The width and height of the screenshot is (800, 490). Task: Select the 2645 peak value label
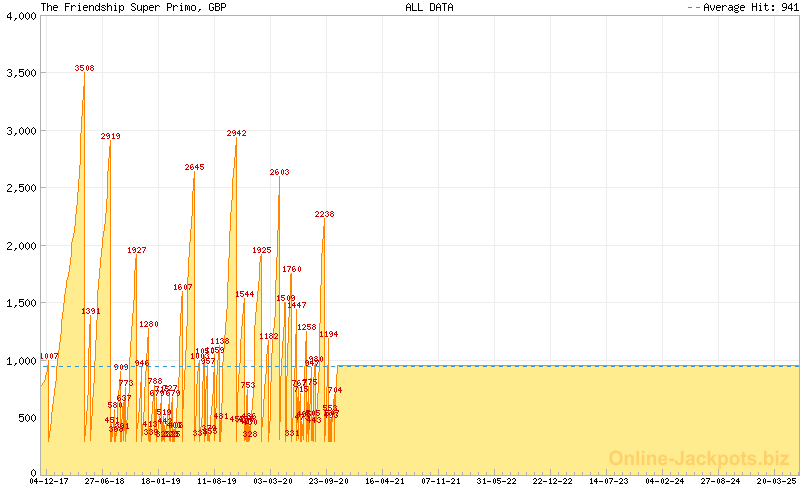(x=194, y=167)
